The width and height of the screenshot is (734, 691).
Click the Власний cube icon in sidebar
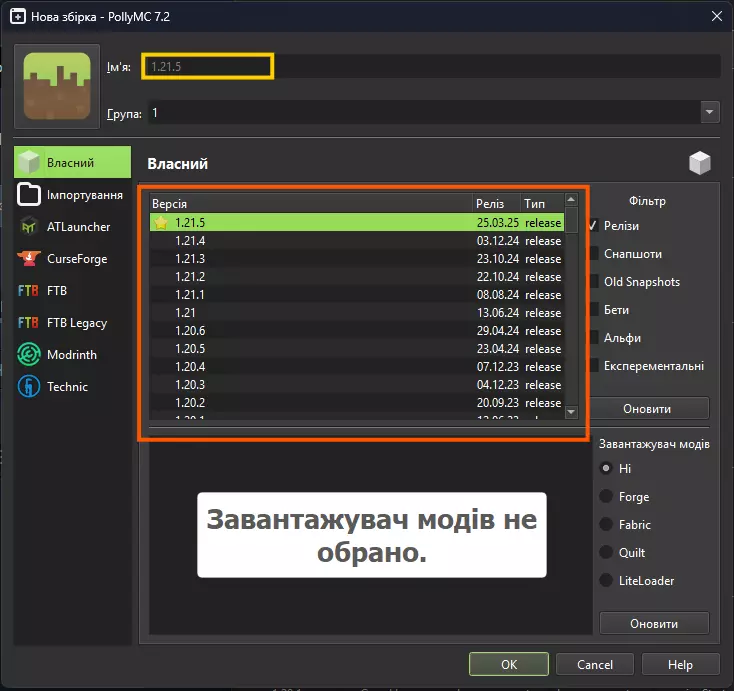click(29, 162)
